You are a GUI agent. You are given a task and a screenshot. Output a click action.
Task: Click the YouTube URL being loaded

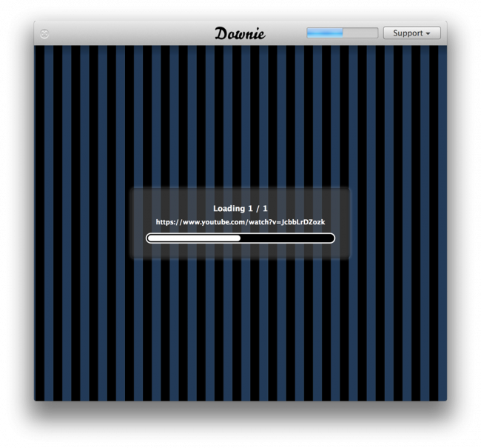coord(240,222)
